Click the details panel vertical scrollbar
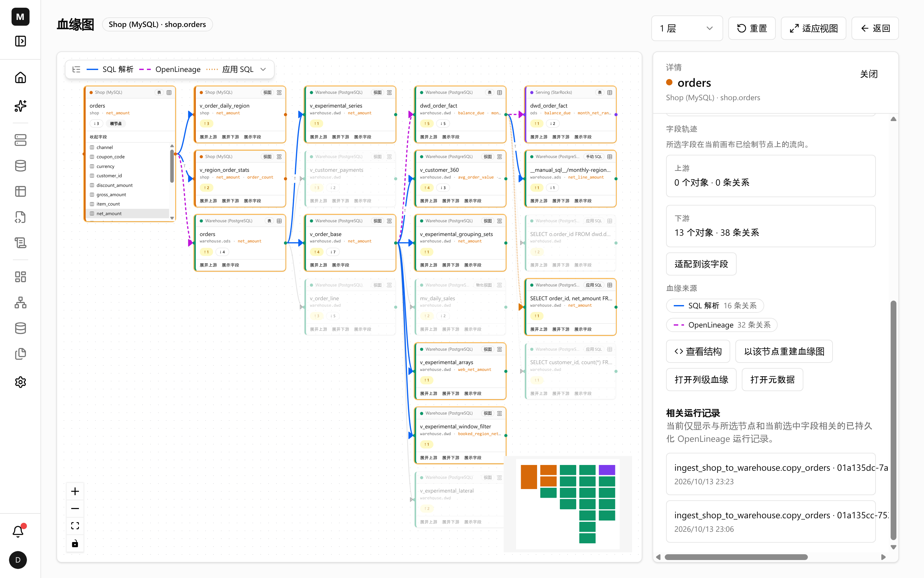The height and width of the screenshot is (578, 924). pyautogui.click(x=893, y=420)
